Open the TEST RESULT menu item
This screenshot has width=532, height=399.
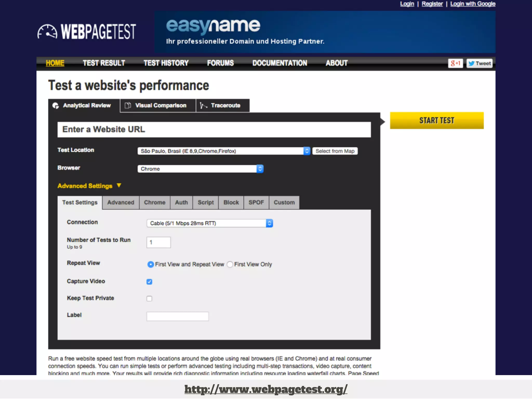(104, 63)
